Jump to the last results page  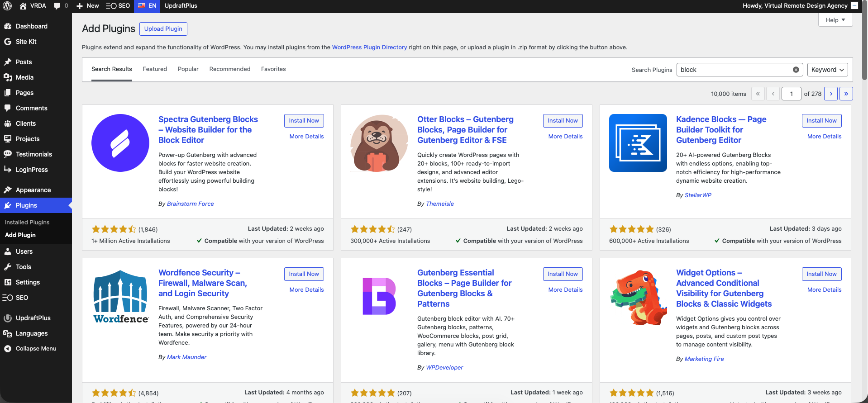point(846,94)
